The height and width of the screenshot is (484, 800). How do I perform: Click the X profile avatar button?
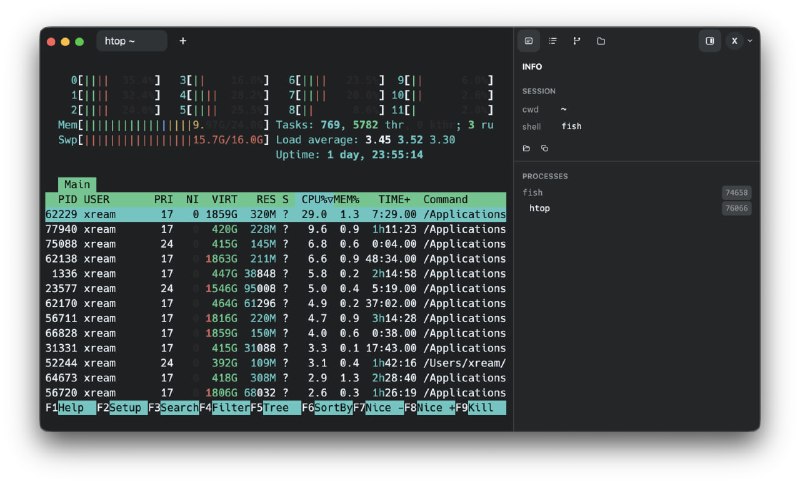pyautogui.click(x=734, y=41)
